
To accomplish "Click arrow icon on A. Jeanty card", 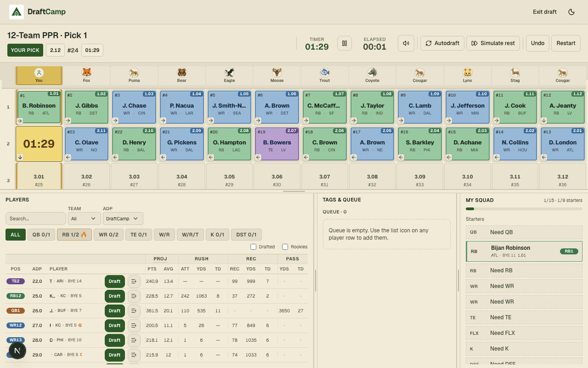I will coord(544,121).
